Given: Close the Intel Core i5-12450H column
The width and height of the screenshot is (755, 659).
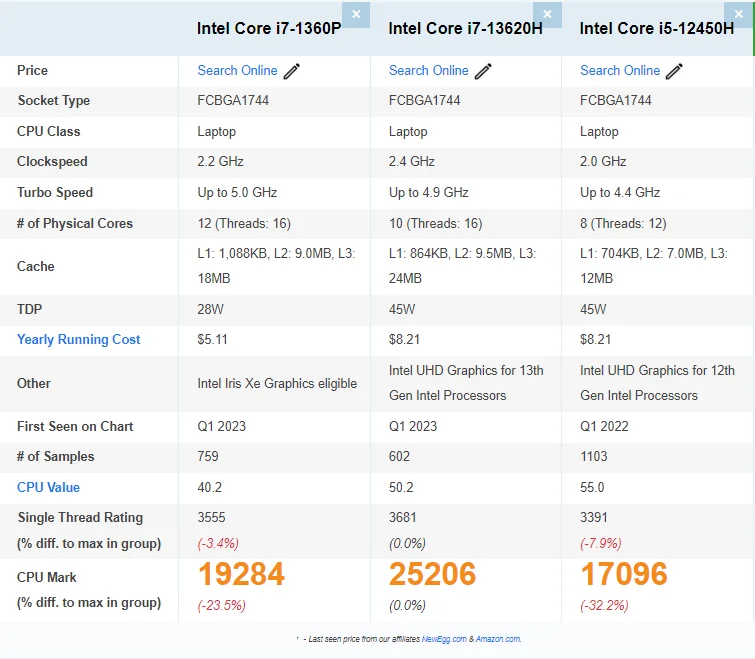Looking at the screenshot, I should pos(738,14).
